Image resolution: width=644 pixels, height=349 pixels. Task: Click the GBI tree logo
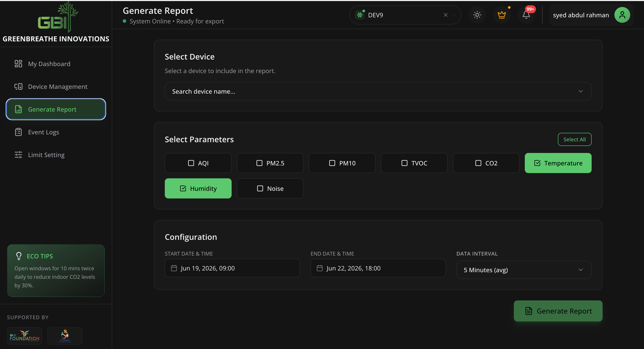click(58, 17)
